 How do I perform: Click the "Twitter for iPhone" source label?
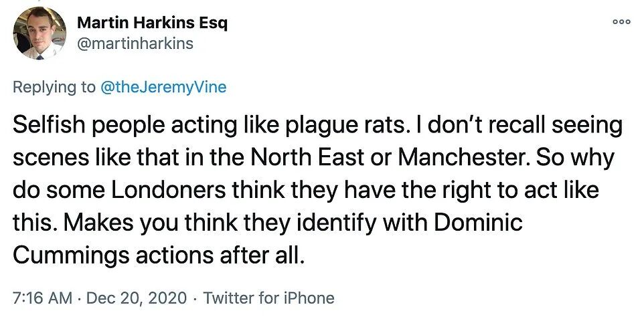tap(268, 298)
